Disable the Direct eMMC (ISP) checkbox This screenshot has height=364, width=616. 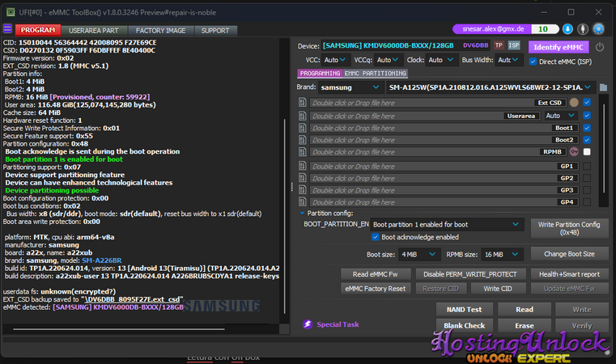coord(533,61)
